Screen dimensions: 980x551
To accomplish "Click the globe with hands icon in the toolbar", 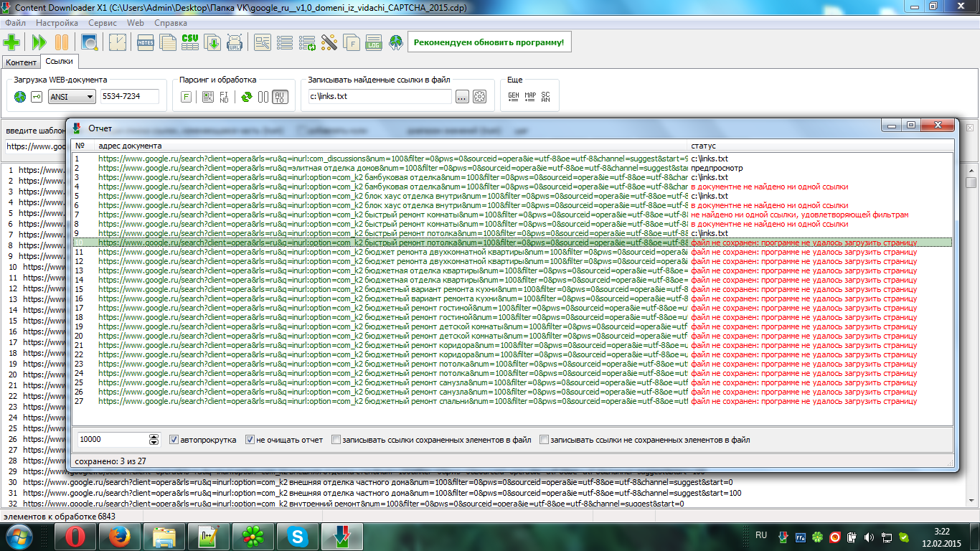I will click(x=396, y=42).
